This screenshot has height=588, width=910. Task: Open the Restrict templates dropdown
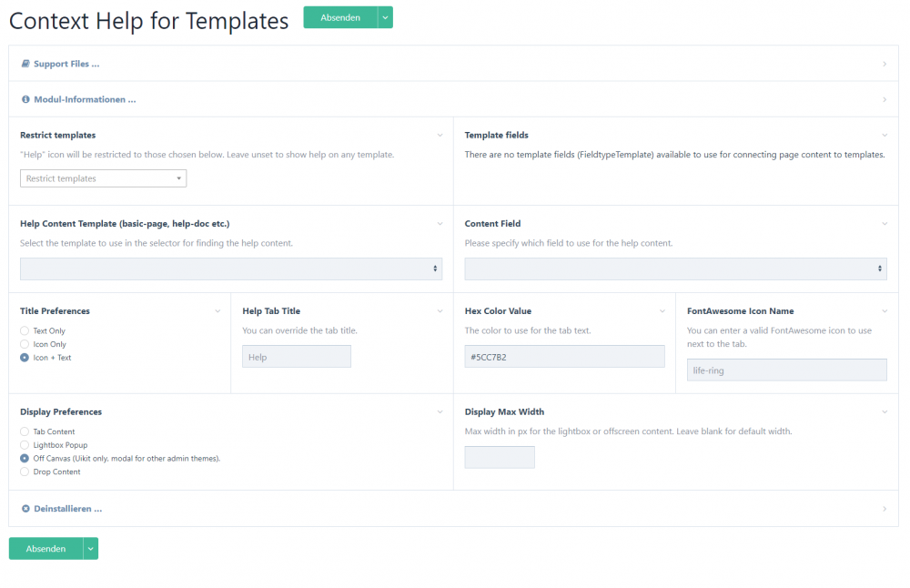[x=103, y=178]
